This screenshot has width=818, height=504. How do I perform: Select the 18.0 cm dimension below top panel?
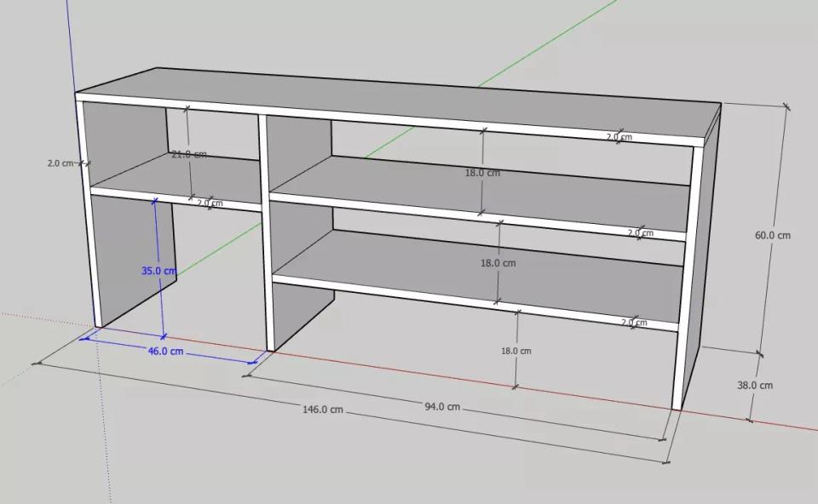[482, 173]
